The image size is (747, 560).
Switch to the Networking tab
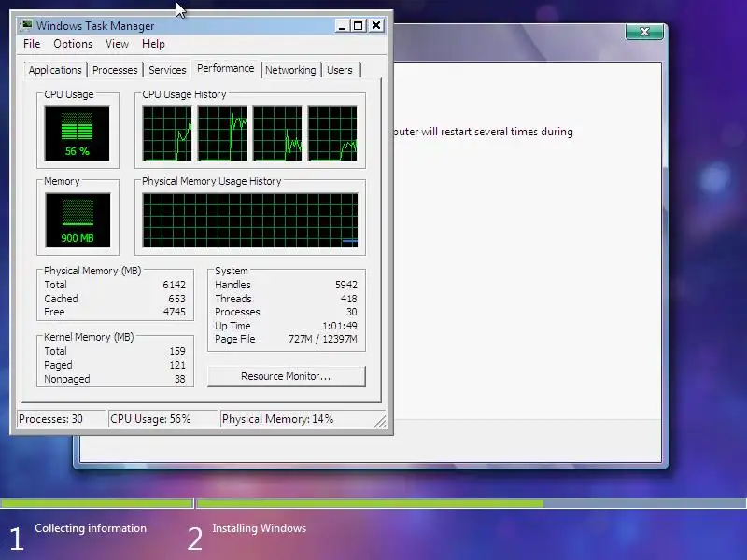(x=290, y=70)
